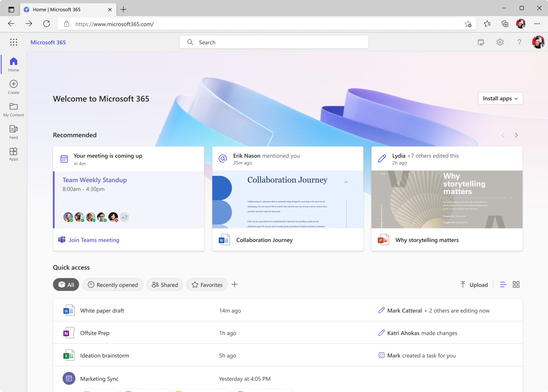
Task: Select the Recently opened filter
Action: (x=112, y=285)
